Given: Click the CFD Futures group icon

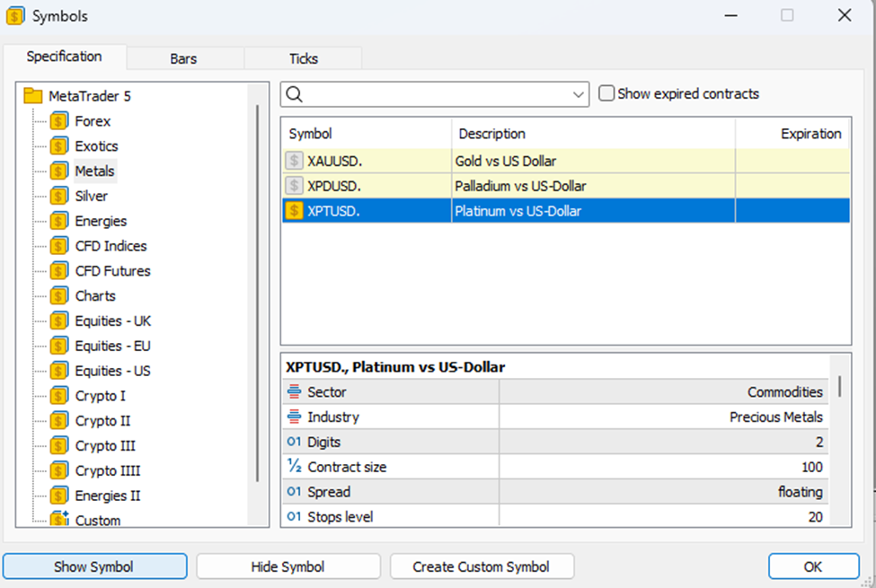Looking at the screenshot, I should coord(58,271).
